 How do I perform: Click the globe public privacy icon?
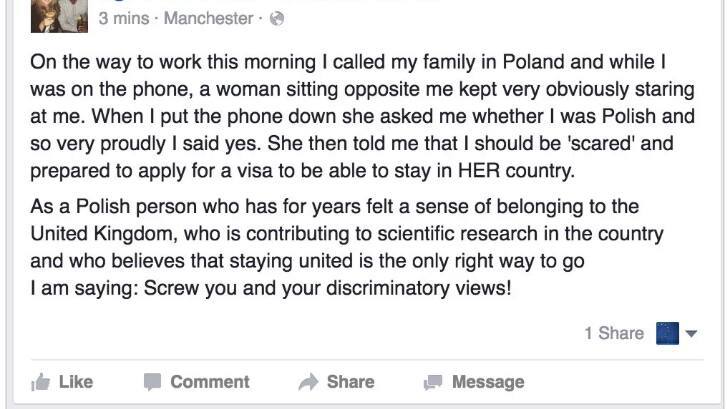(x=277, y=19)
